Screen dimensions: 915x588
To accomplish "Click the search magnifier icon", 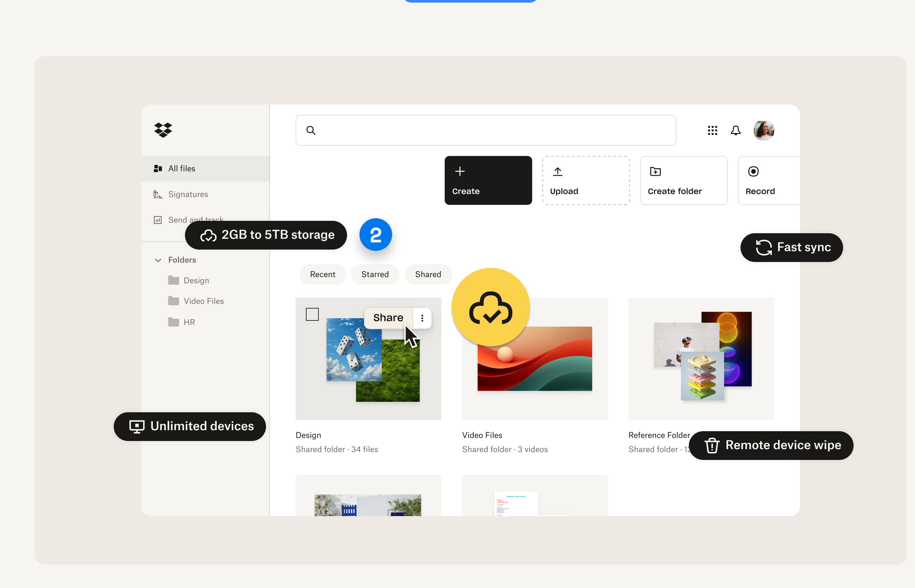I will (x=311, y=131).
